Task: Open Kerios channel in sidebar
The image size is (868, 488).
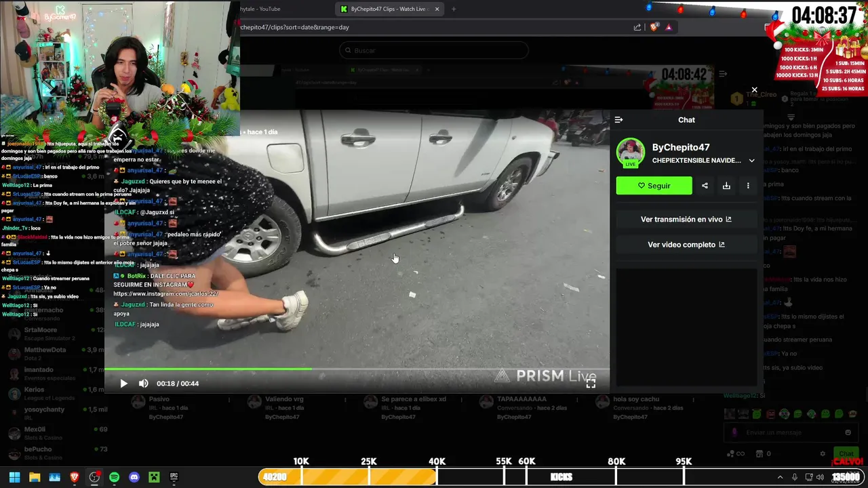Action: tap(54, 393)
